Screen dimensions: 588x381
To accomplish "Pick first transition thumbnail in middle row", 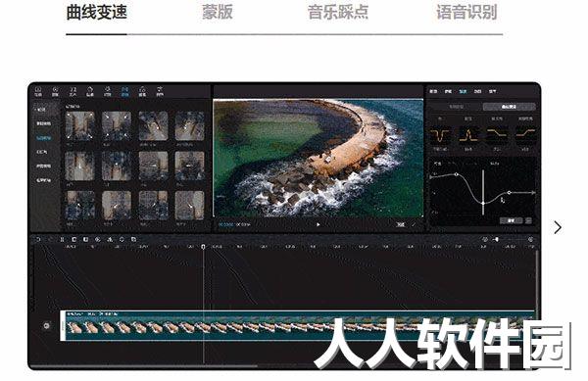I will [x=80, y=166].
